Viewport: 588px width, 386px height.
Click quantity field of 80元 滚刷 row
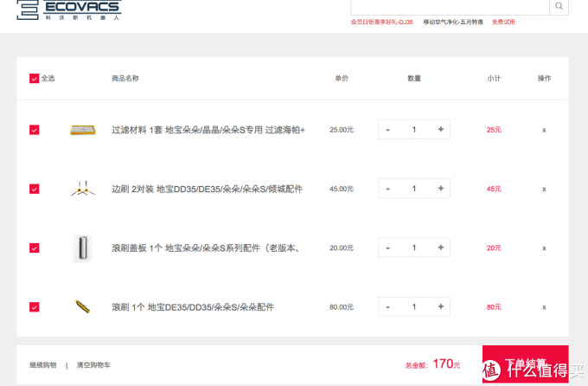click(x=414, y=306)
